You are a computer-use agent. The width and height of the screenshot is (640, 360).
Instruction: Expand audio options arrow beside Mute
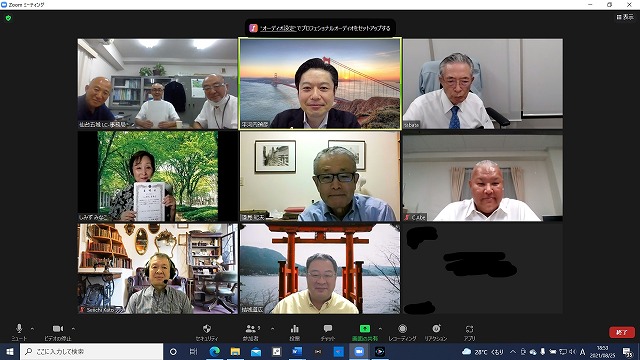coord(32,329)
